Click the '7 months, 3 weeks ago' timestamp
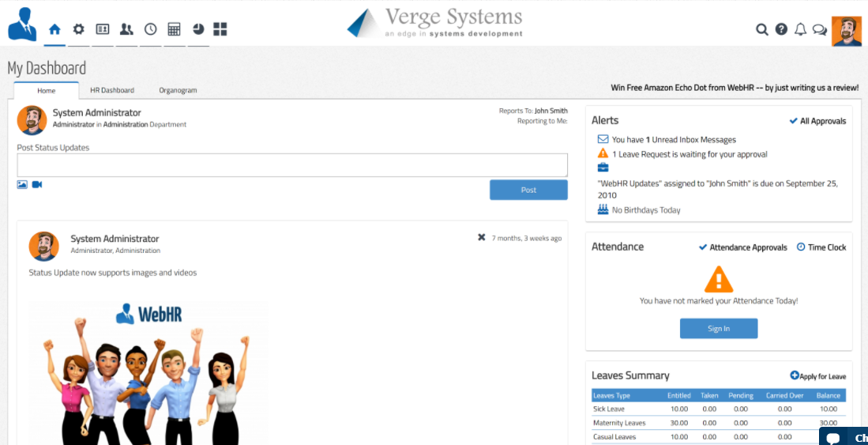 point(527,238)
